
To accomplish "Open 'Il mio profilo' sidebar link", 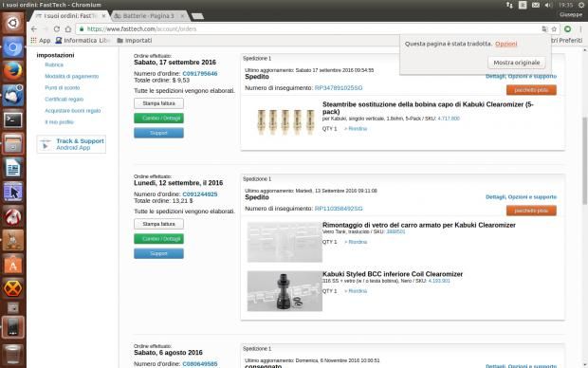I will click(x=59, y=122).
